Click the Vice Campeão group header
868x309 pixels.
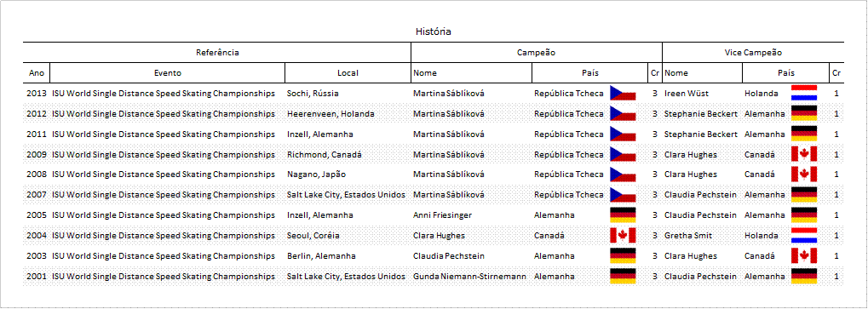[x=753, y=53]
